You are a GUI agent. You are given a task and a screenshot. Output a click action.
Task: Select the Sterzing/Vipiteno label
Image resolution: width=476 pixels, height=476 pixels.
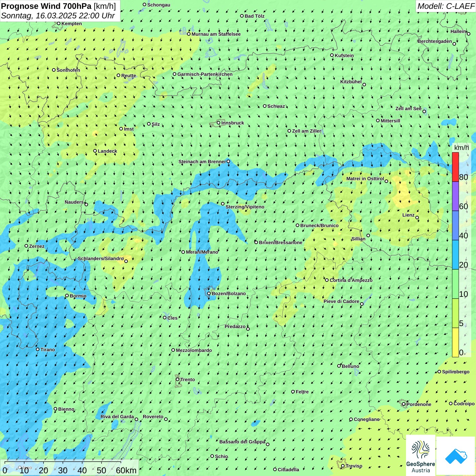pyautogui.click(x=245, y=207)
